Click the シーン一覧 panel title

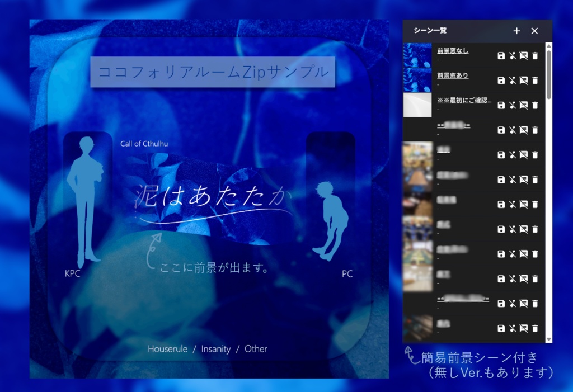(x=430, y=31)
